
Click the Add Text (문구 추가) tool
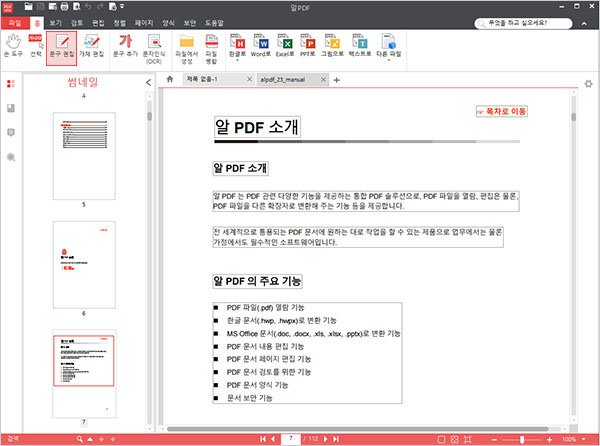click(126, 46)
